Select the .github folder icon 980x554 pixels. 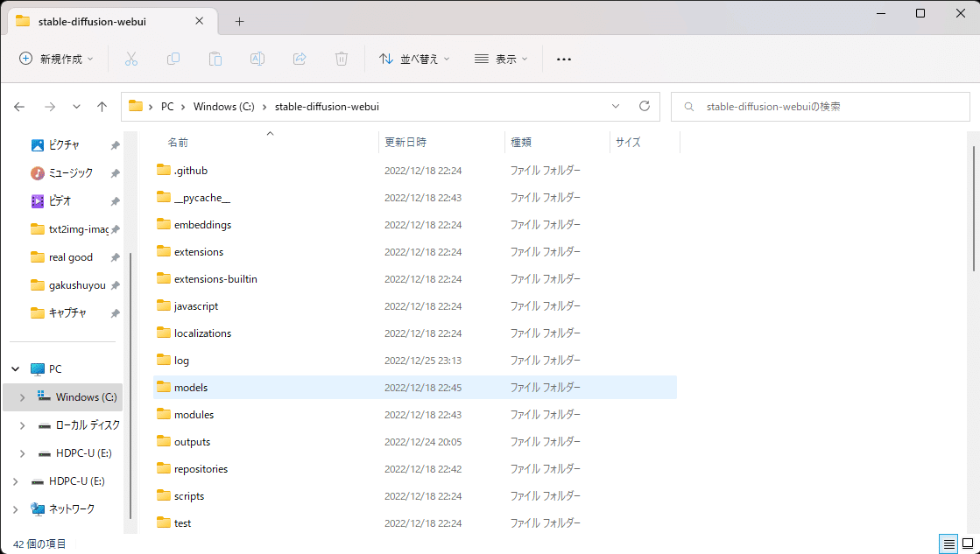[164, 171]
